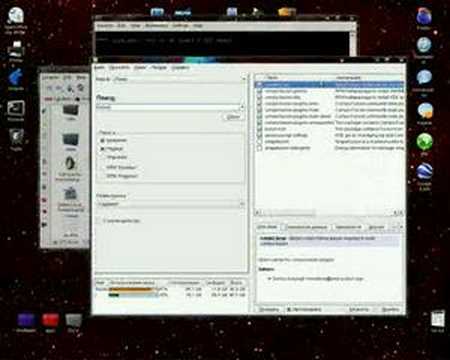The image size is (450, 360).
Task: Open the Google Earth desktop icon
Action: tap(425, 171)
